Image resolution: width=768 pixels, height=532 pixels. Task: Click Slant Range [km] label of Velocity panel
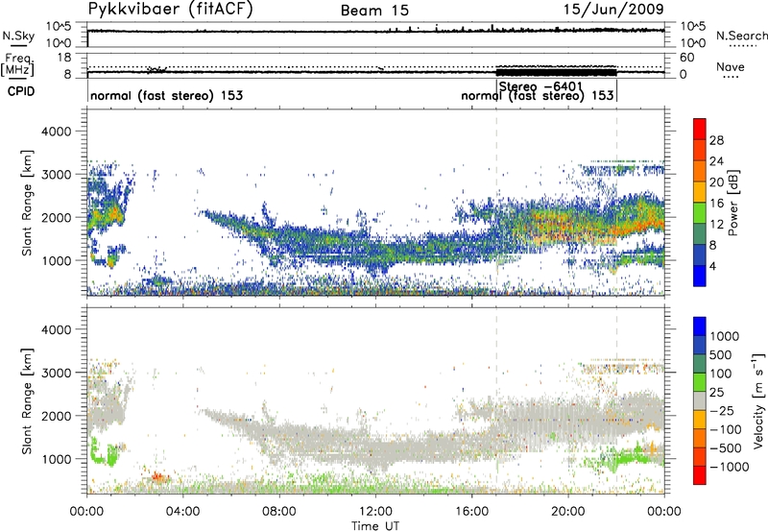click(27, 401)
